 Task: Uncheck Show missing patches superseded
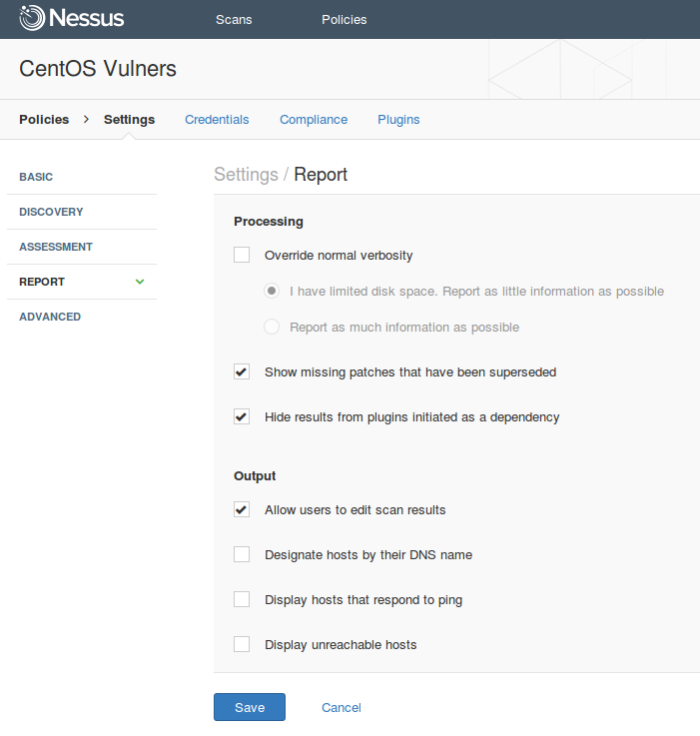[242, 371]
